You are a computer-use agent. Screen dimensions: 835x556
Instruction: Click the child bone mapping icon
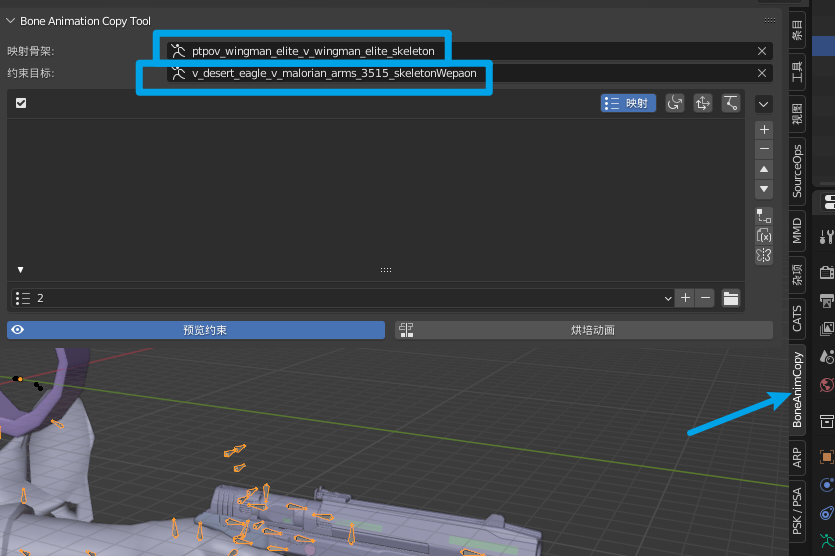(x=764, y=216)
